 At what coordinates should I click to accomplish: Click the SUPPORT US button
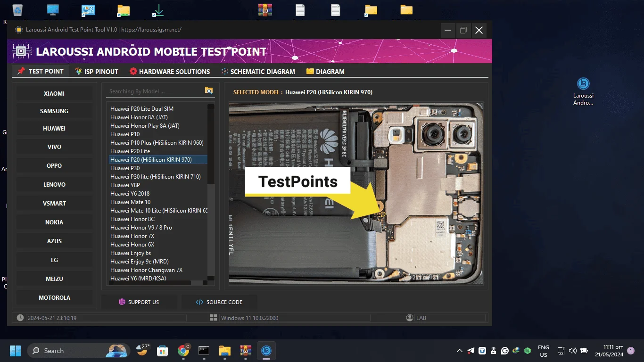click(139, 302)
